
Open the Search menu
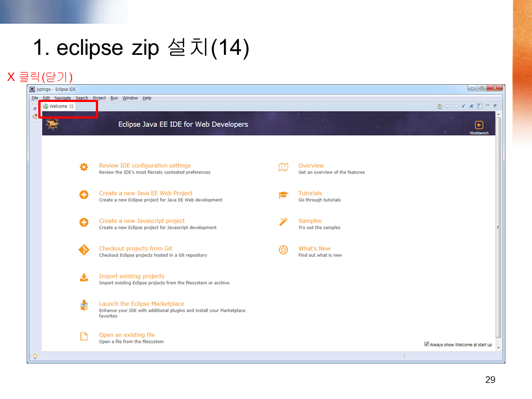point(82,98)
